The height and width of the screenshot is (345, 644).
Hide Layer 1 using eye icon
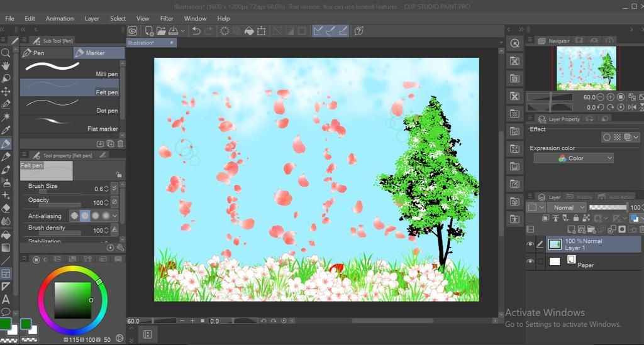(x=530, y=244)
